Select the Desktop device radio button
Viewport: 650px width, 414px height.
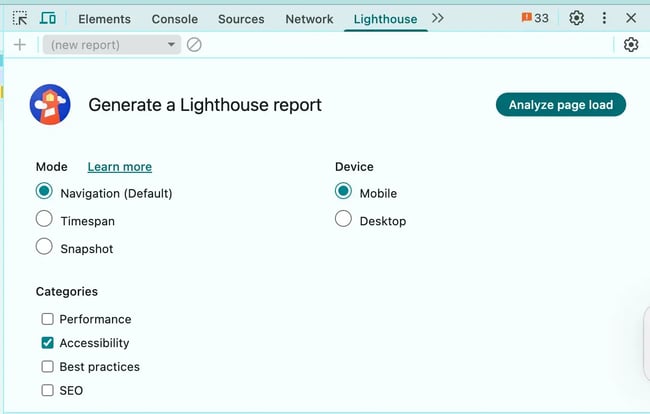point(343,220)
